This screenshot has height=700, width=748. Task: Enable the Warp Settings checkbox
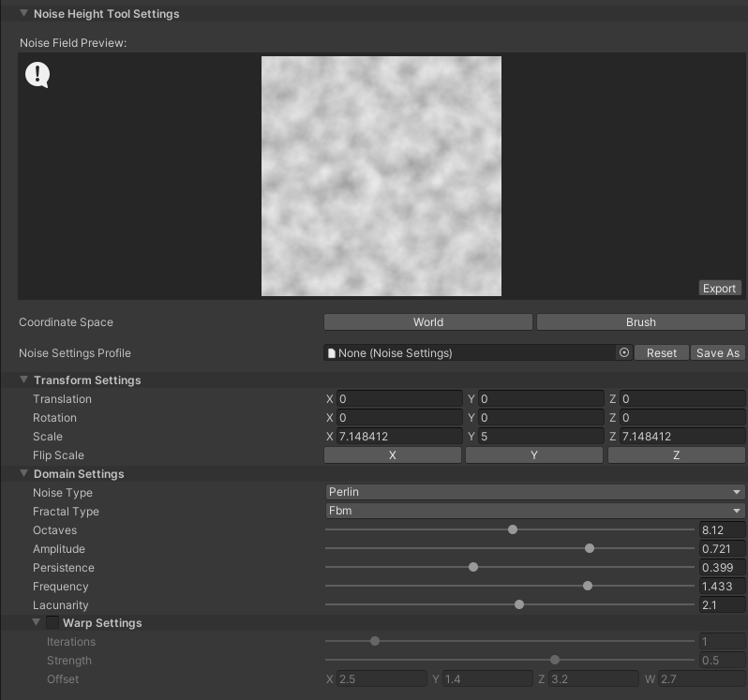pyautogui.click(x=52, y=623)
